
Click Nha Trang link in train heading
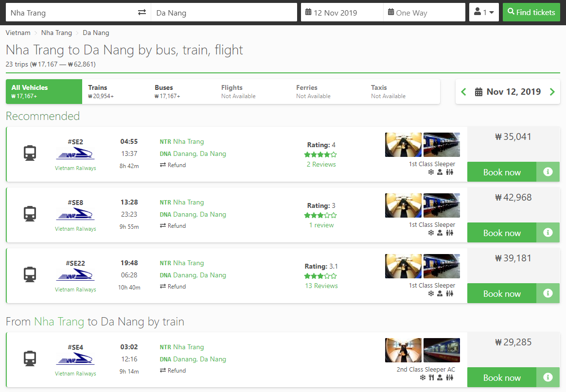coord(59,321)
